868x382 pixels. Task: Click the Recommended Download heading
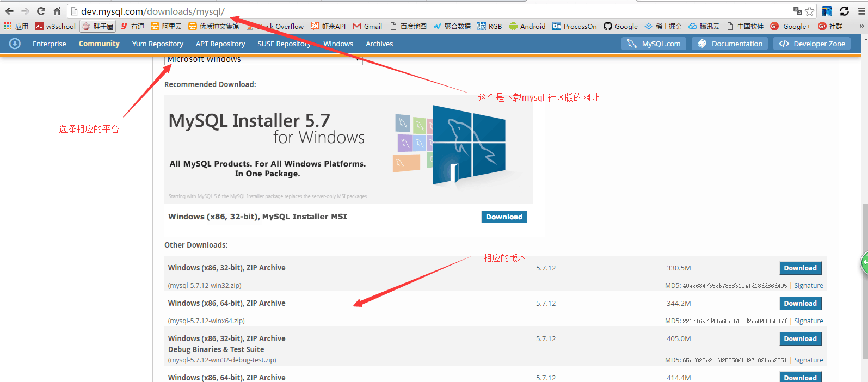(210, 84)
